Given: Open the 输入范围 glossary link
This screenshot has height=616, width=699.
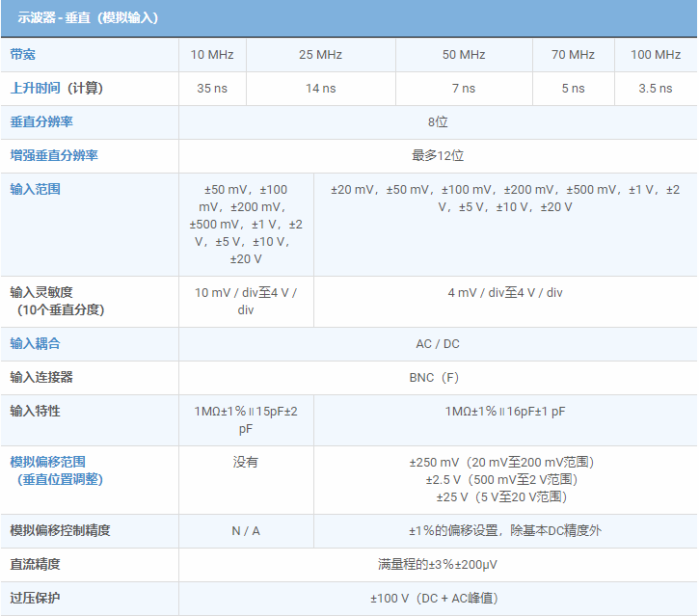Looking at the screenshot, I should pos(36,190).
